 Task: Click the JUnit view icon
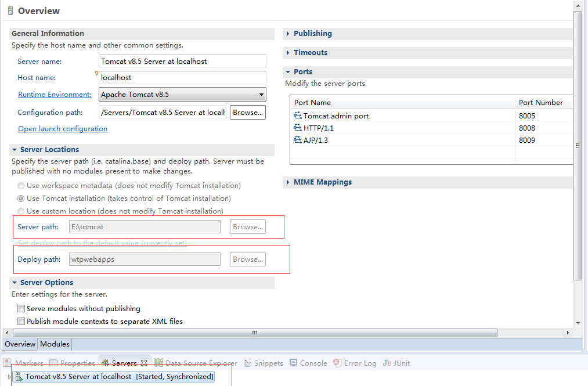387,363
